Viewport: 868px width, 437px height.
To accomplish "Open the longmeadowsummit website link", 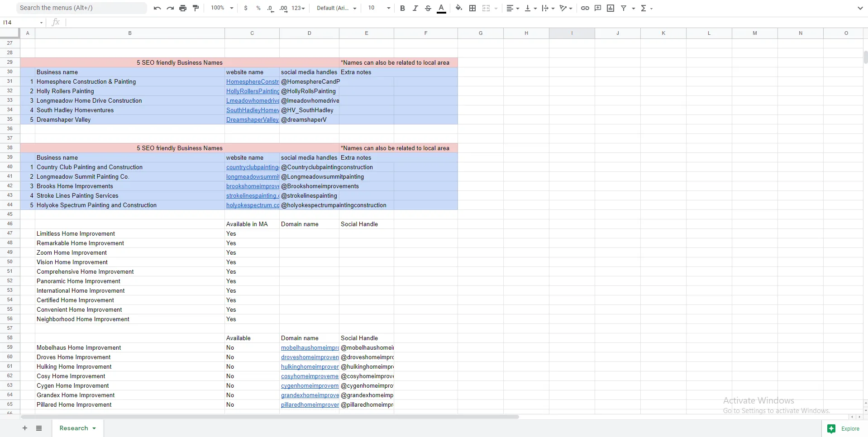I will 253,177.
